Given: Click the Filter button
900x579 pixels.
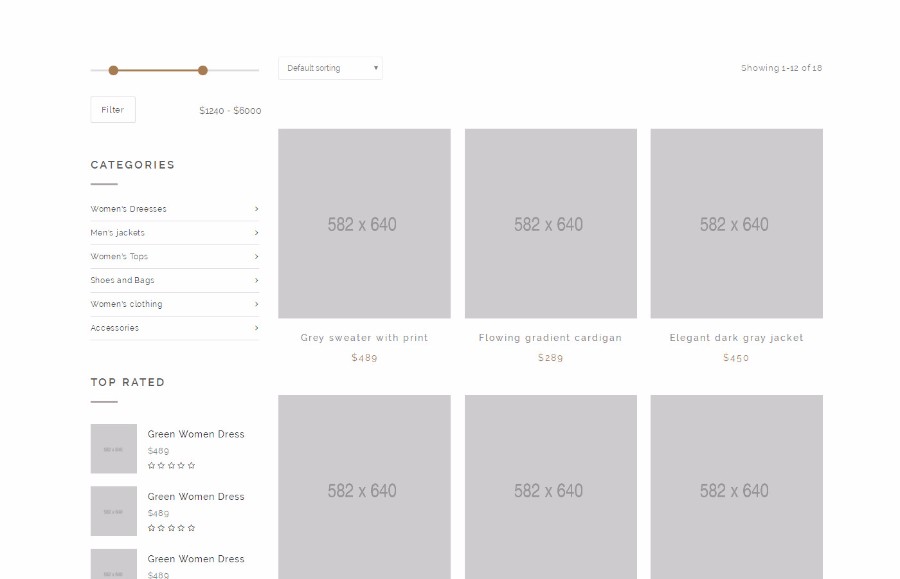Looking at the screenshot, I should pos(113,110).
